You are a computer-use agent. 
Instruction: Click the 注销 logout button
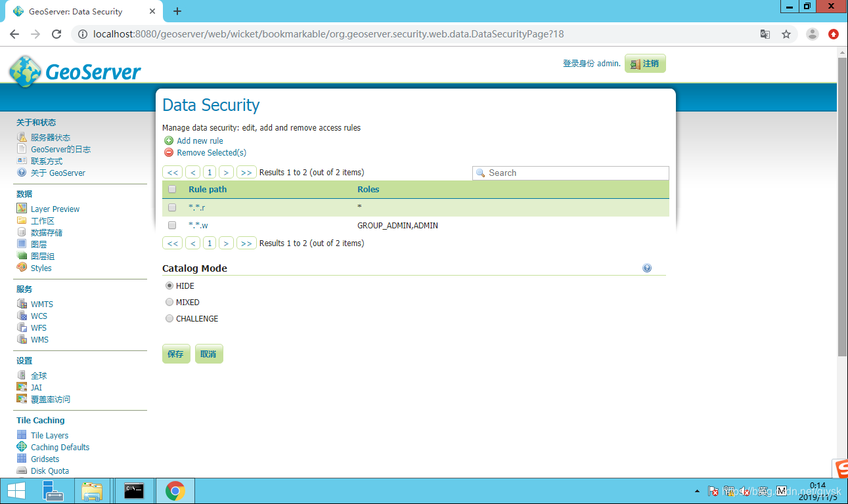coord(645,64)
